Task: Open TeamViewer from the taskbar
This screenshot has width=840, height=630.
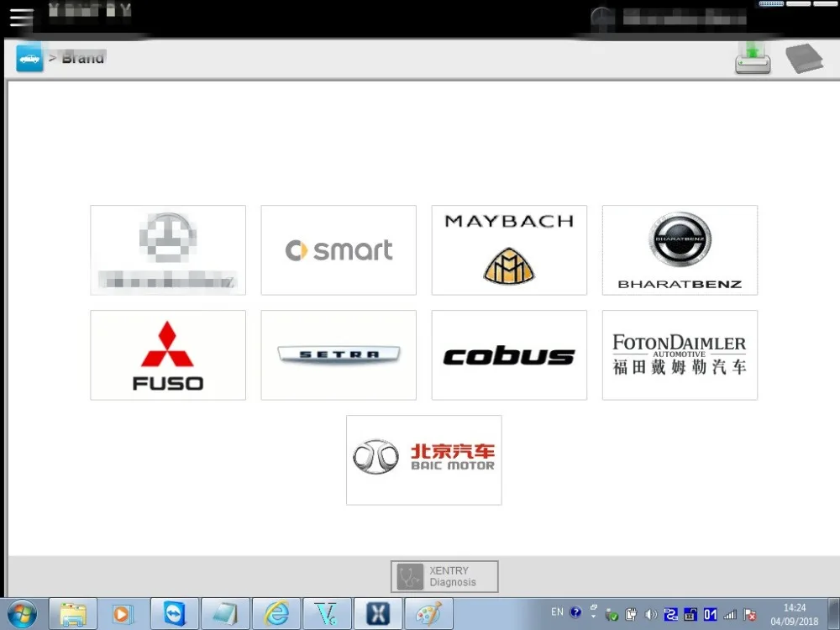Action: pos(175,615)
